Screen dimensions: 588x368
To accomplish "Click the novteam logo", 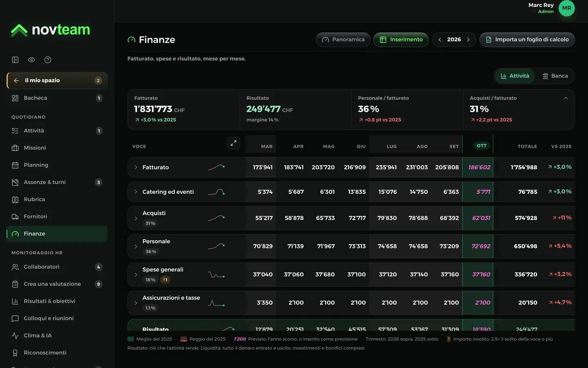I will click(x=50, y=30).
